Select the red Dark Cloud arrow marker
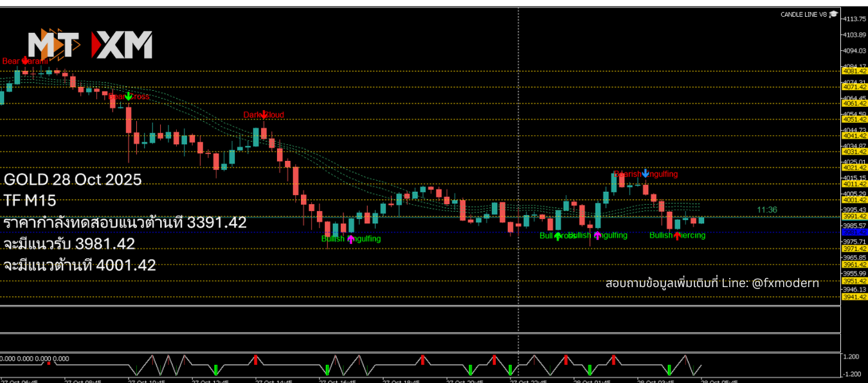 (x=264, y=115)
